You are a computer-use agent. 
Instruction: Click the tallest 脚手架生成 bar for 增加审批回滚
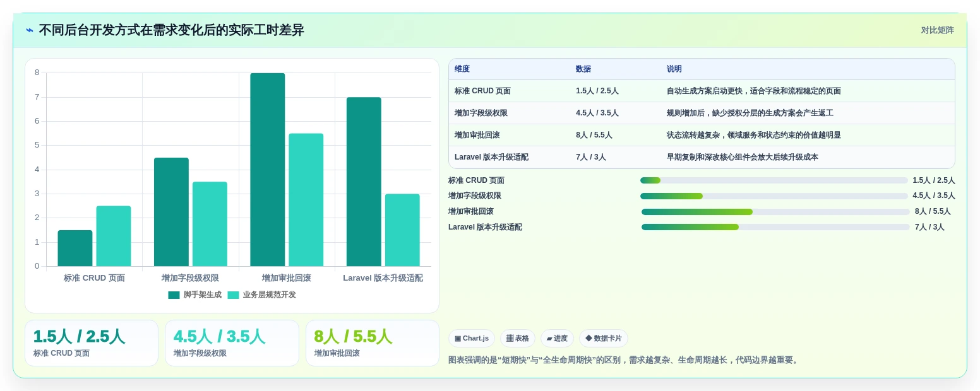(268, 170)
